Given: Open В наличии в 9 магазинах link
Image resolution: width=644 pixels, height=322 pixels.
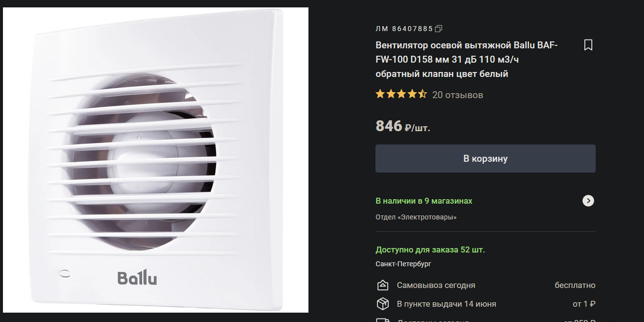Looking at the screenshot, I should click(x=424, y=201).
